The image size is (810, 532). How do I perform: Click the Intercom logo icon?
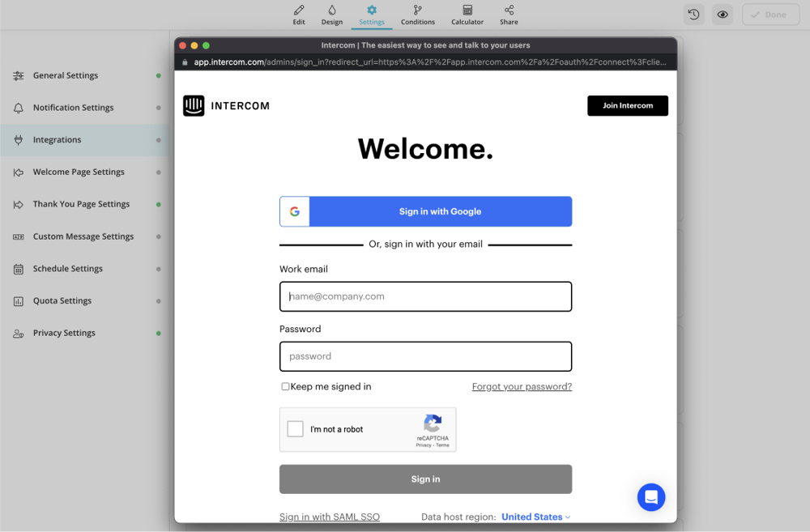pyautogui.click(x=194, y=106)
